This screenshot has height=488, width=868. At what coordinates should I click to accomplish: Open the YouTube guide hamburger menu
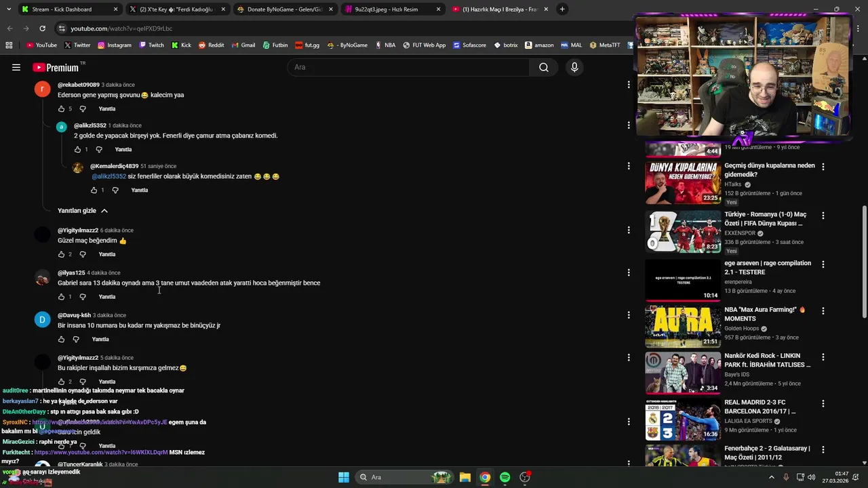pos(16,67)
